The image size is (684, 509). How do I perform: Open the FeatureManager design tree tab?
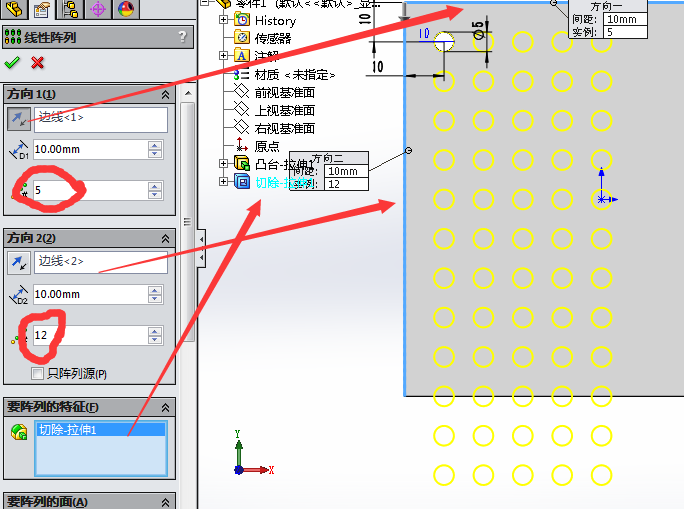[x=14, y=9]
